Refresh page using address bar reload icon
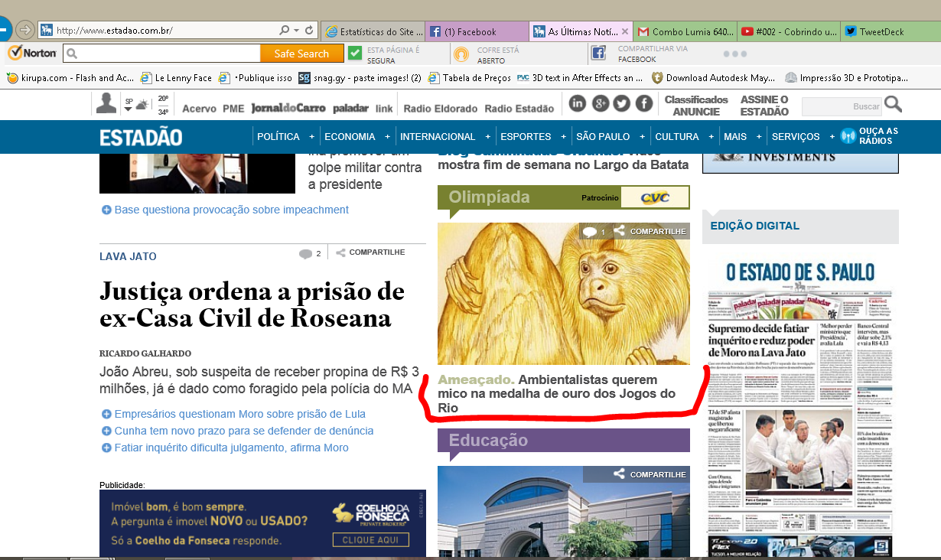Image resolution: width=941 pixels, height=560 pixels. [309, 31]
